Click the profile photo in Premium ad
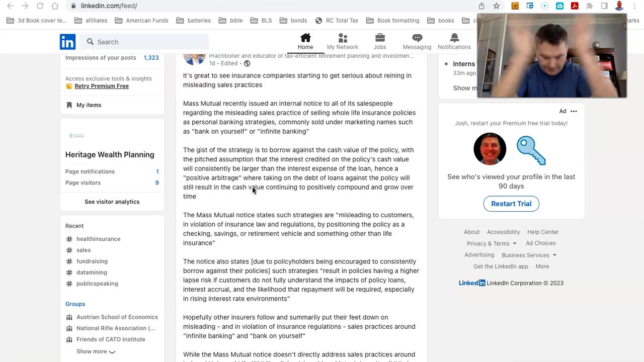This screenshot has width=644, height=362. (490, 149)
